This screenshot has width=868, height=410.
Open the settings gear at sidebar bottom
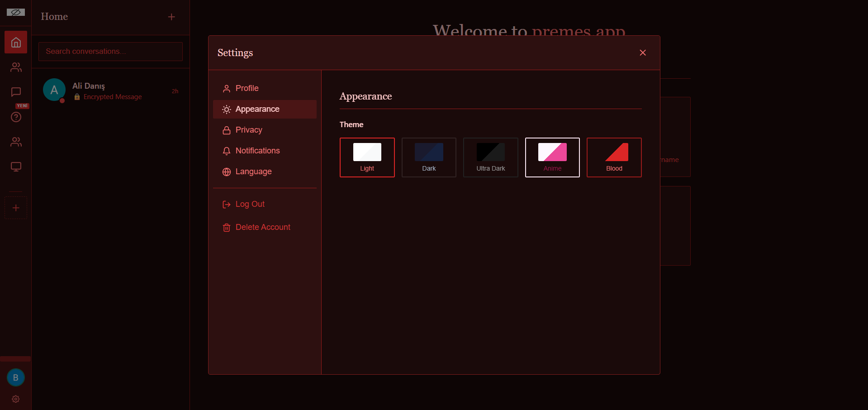point(15,399)
